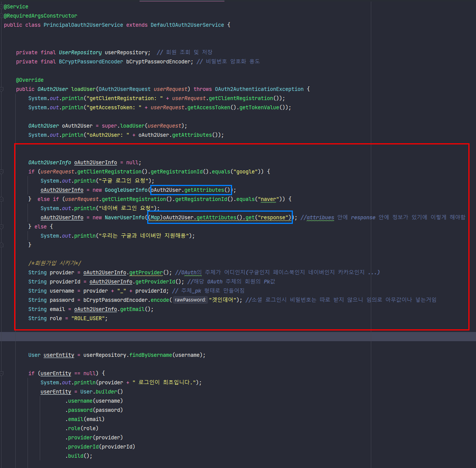Click the getProviderId() method call
The image size is (476, 468).
click(158, 282)
